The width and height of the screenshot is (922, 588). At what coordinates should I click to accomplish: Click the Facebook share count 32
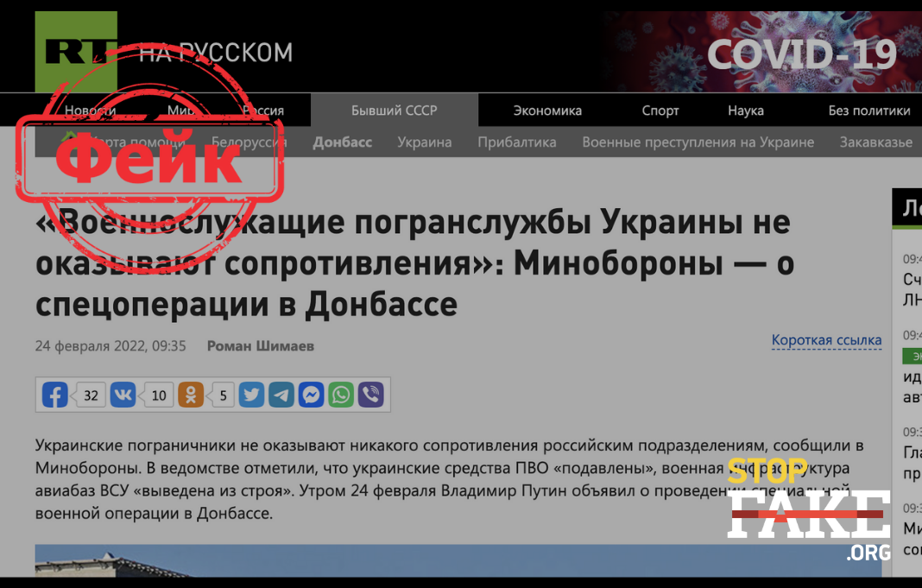point(91,395)
